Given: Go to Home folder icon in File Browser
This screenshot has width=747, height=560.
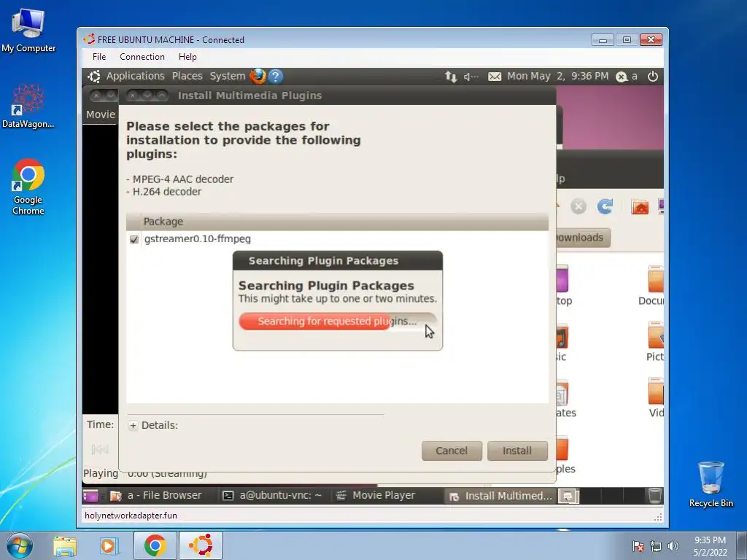Looking at the screenshot, I should tap(640, 206).
